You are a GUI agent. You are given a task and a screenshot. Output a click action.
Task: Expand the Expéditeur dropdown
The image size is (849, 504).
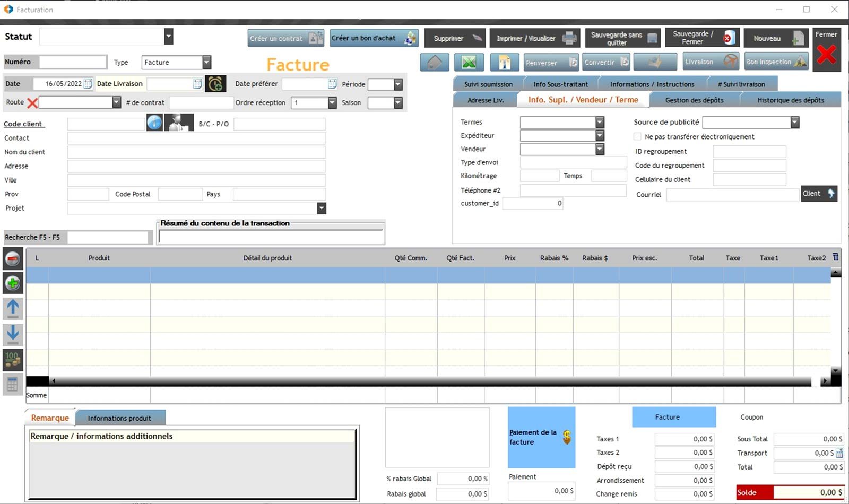[600, 135]
